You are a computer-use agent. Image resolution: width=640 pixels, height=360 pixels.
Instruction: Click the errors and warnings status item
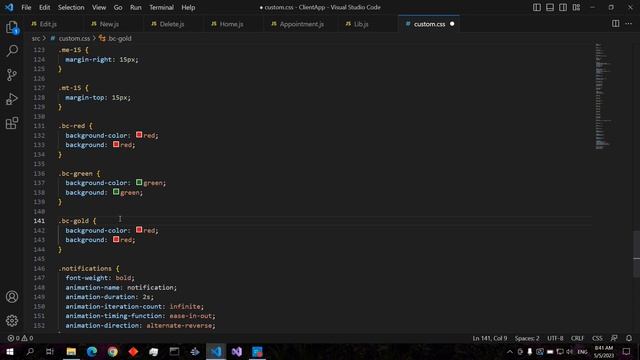click(x=20, y=338)
